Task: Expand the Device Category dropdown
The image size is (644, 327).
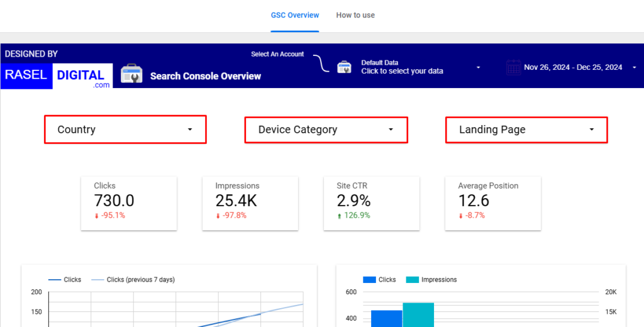Action: (x=326, y=130)
